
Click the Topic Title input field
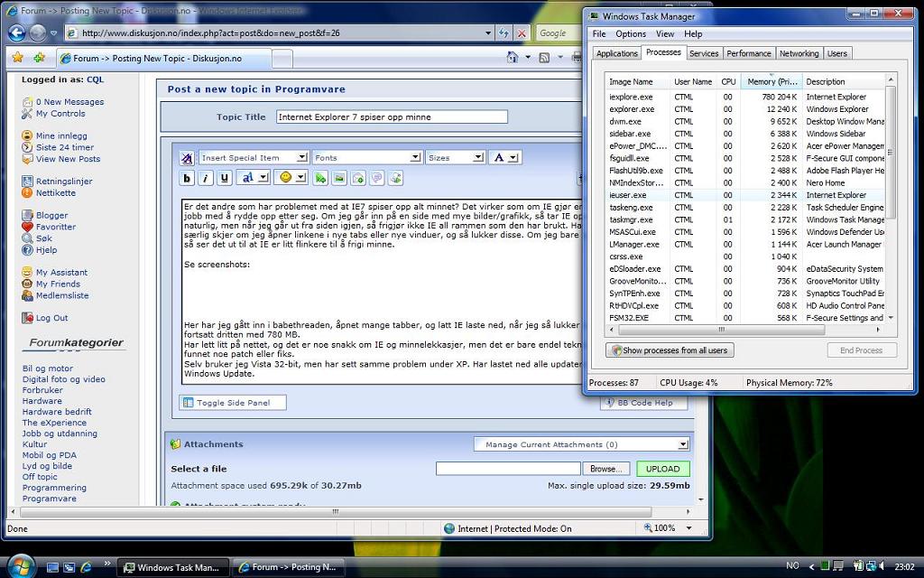point(392,117)
